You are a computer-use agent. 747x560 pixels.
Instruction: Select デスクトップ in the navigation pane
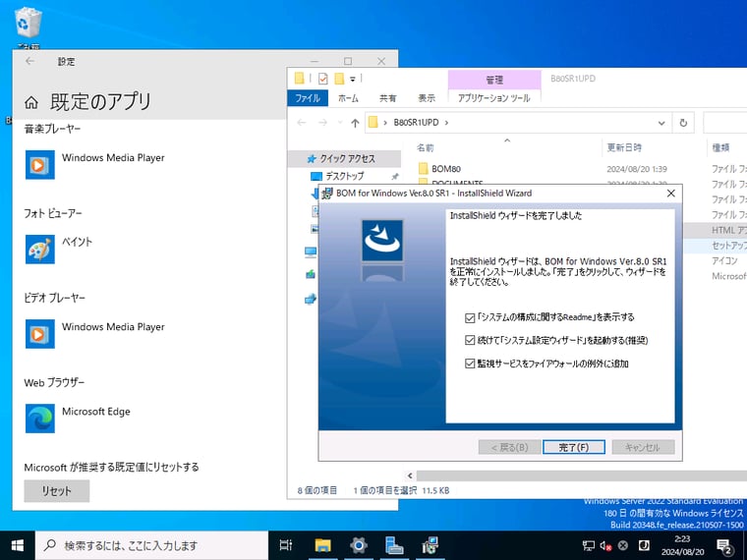pyautogui.click(x=344, y=176)
